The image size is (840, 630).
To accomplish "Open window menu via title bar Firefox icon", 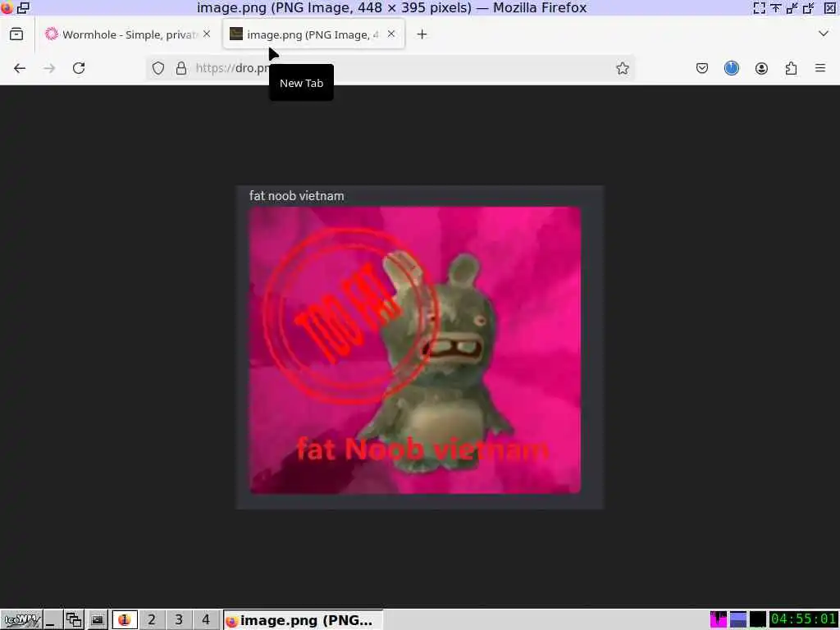I will 7,7.
